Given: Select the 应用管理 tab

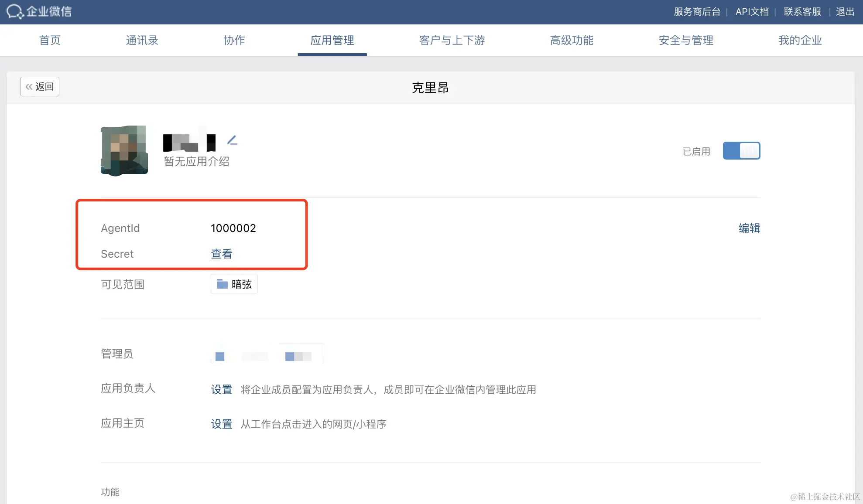Looking at the screenshot, I should point(332,41).
